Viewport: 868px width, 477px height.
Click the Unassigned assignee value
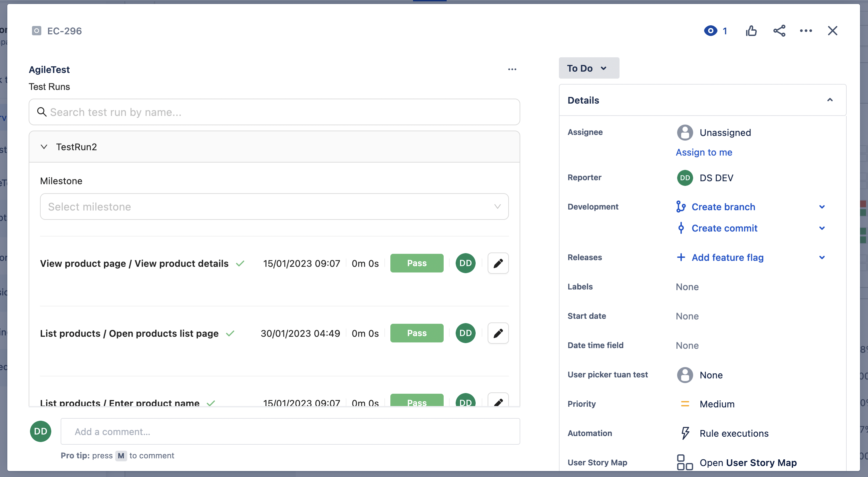[725, 132]
